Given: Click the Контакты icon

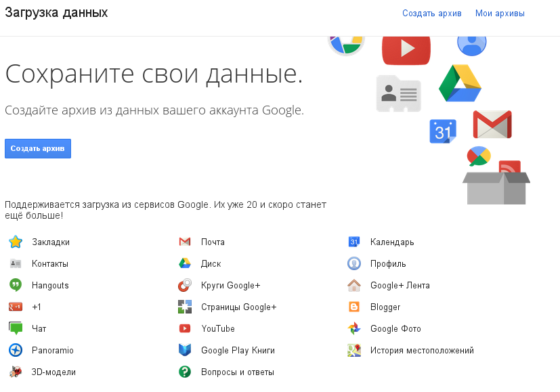Looking at the screenshot, I should pos(15,263).
